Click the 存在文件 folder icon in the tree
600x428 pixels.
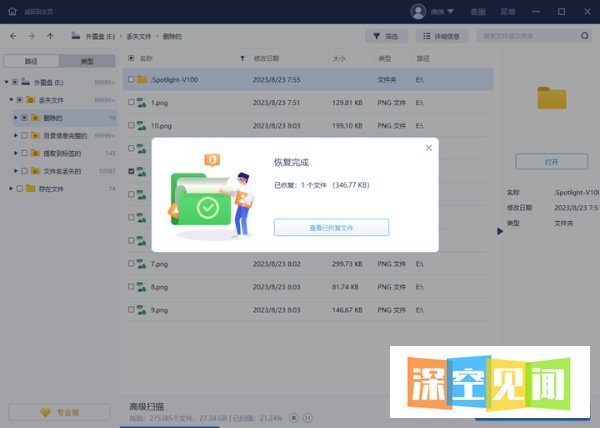coord(31,189)
